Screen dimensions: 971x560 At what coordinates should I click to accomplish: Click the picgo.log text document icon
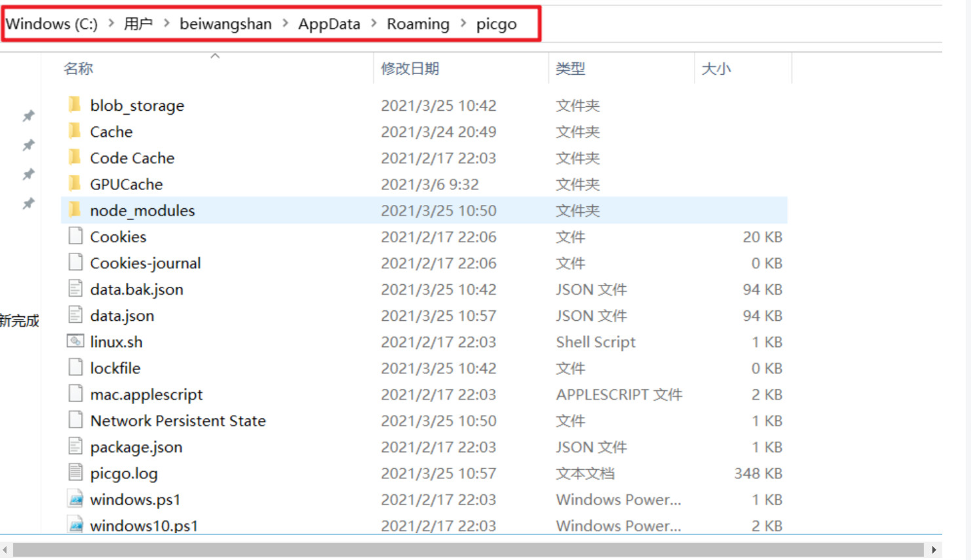(x=75, y=472)
